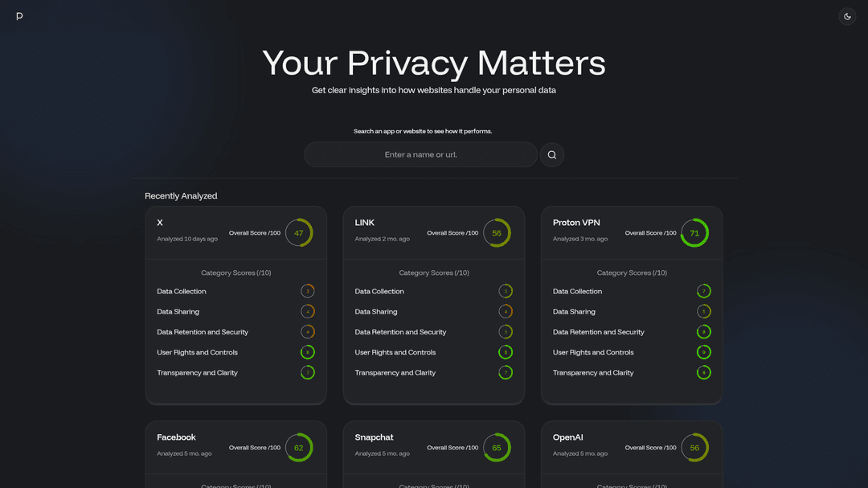Select 'Transparency and Clarity' in X card
This screenshot has height=488, width=868.
[x=197, y=373]
